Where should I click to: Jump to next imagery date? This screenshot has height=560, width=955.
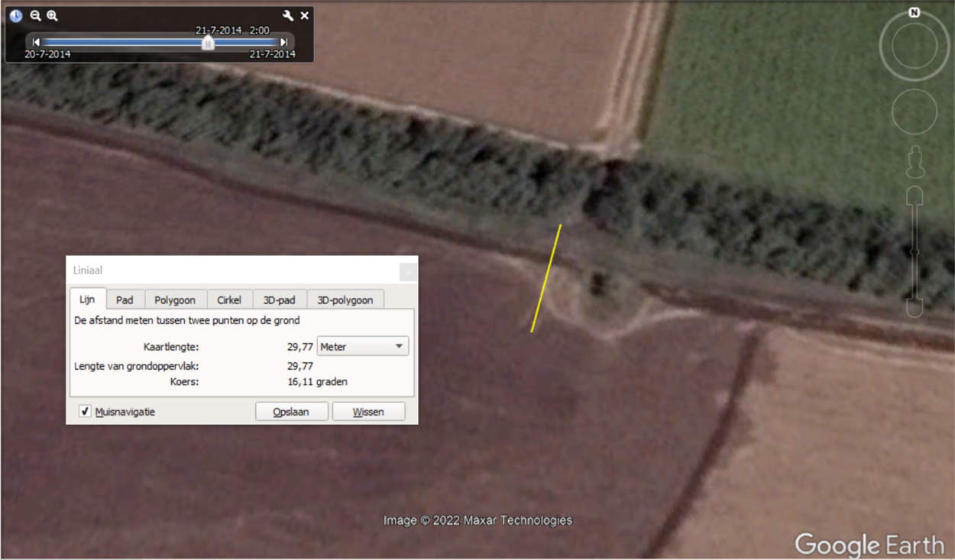point(284,43)
